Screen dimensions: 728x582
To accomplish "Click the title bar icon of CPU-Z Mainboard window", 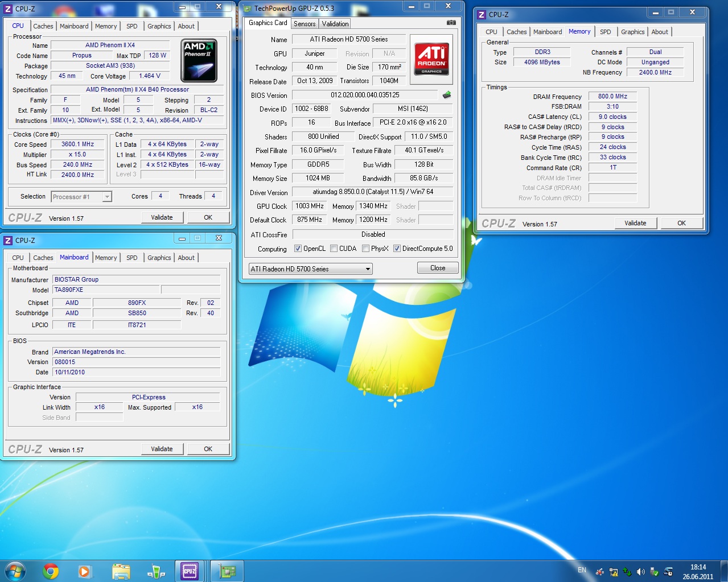I will (x=8, y=241).
